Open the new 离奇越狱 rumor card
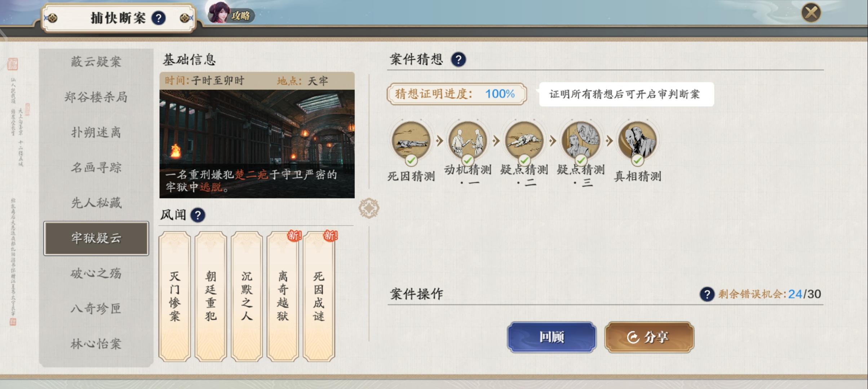Screen dimensions: 868x389 coord(283,296)
